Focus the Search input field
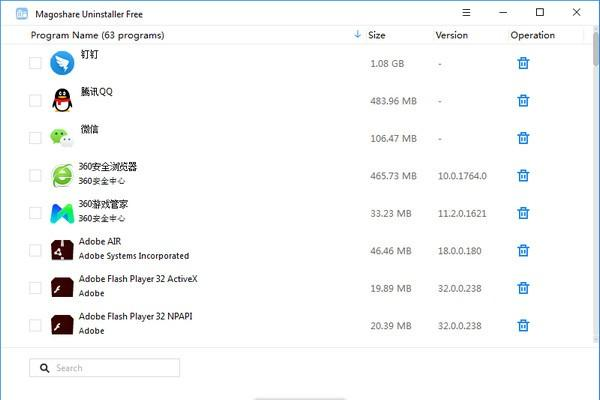This screenshot has width=600, height=400. tap(104, 368)
